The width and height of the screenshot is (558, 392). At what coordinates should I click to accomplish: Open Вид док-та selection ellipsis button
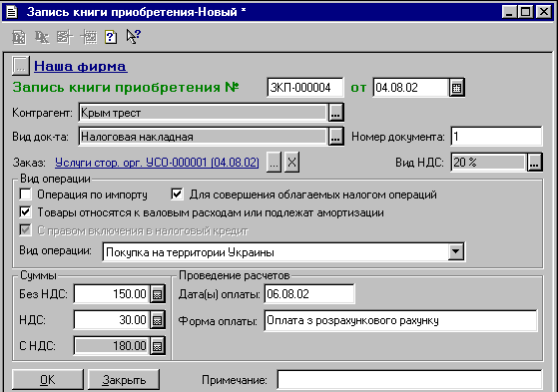point(335,137)
